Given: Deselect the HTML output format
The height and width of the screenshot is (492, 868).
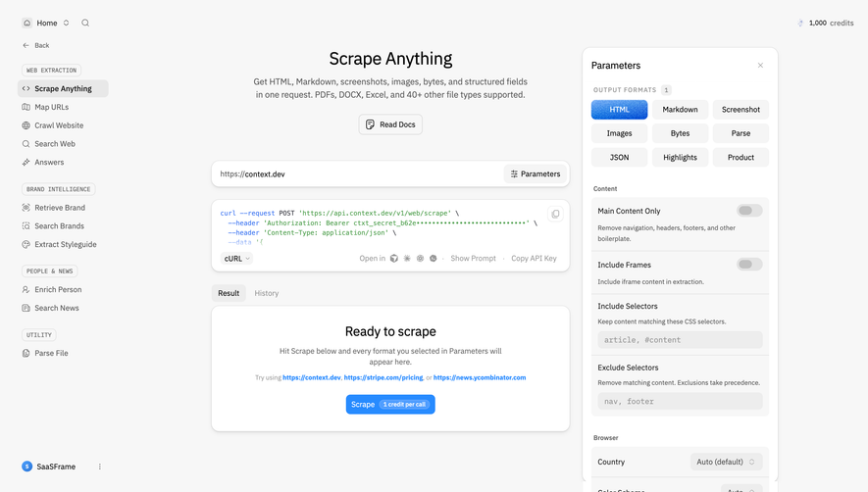Looking at the screenshot, I should 619,110.
